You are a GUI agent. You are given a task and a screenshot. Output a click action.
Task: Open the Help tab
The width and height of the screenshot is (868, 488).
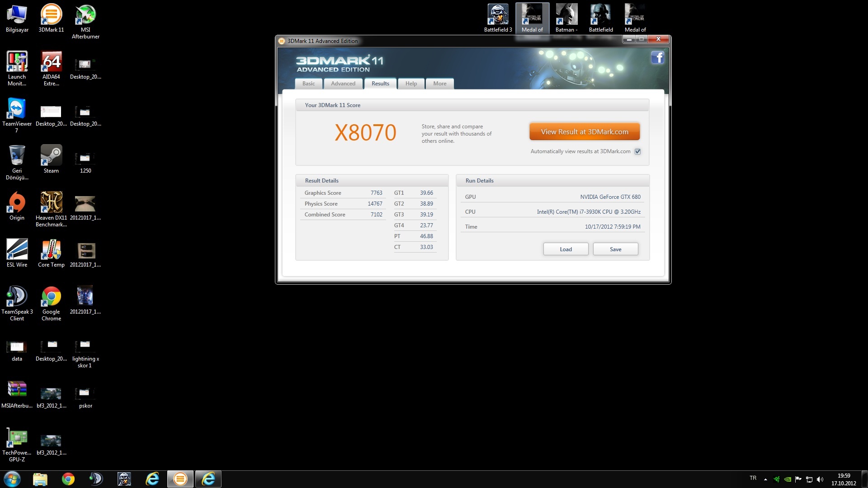coord(411,84)
